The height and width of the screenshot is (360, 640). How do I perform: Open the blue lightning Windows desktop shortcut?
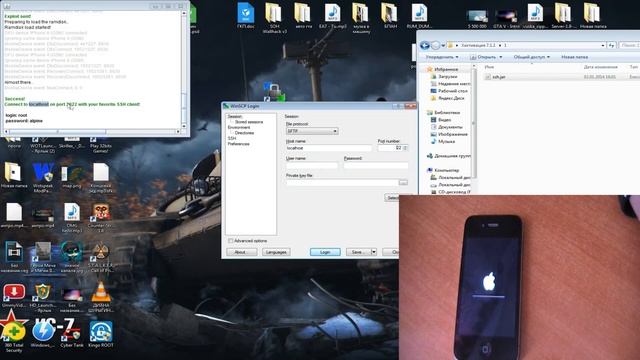43,333
